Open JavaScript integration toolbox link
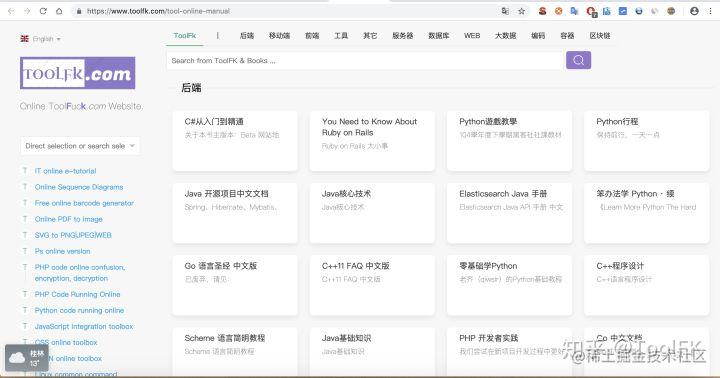 84,327
